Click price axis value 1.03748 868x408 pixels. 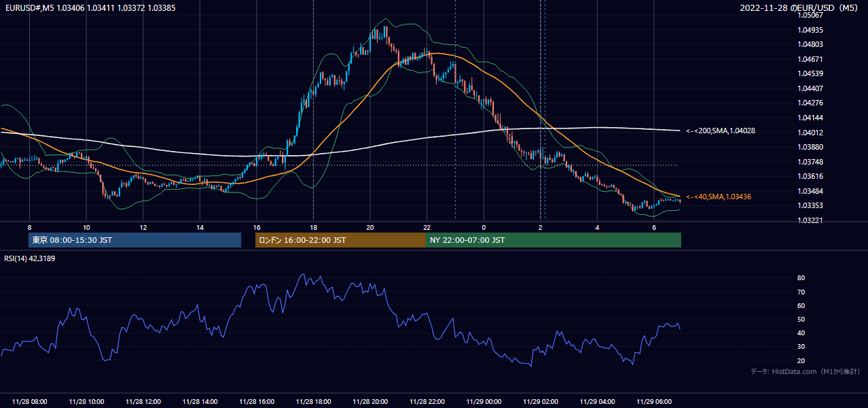coord(810,162)
